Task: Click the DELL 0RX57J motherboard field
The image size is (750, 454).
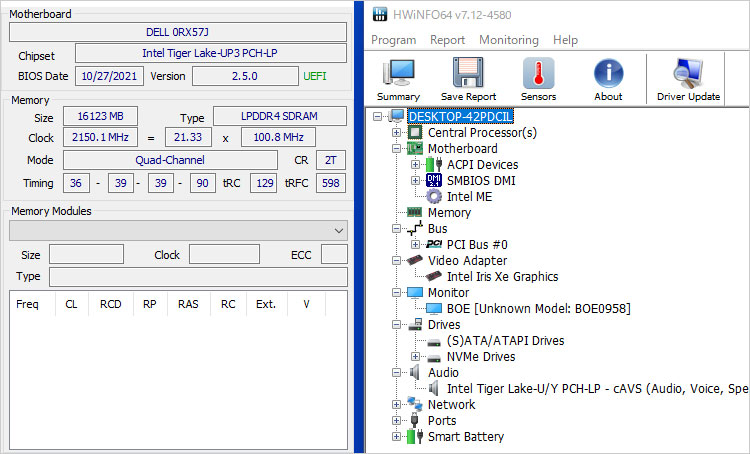Action: [x=178, y=32]
